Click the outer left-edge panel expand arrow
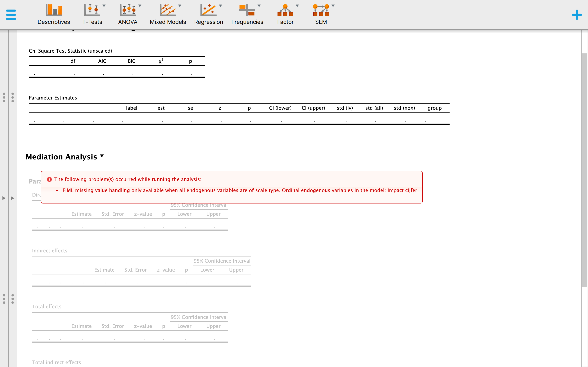The width and height of the screenshot is (588, 367). 4,198
